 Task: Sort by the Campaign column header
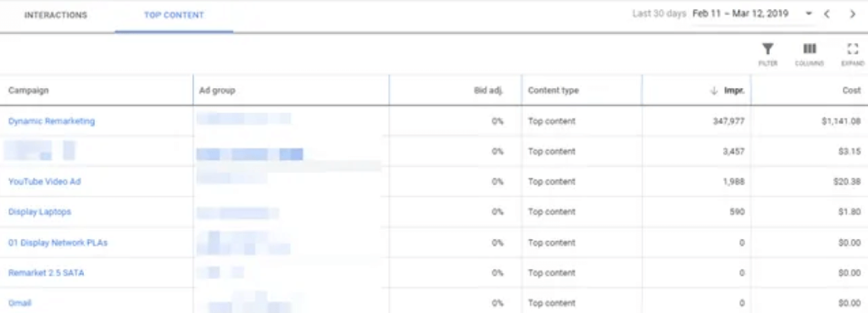point(28,90)
